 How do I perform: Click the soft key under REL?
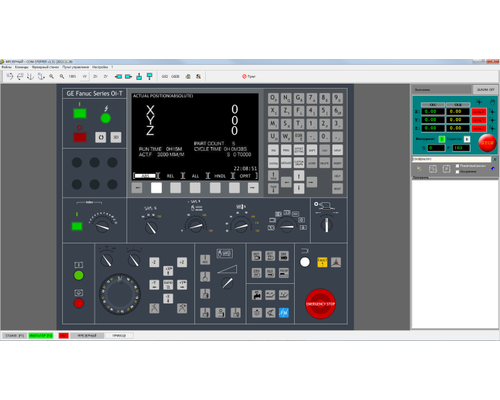[176, 188]
